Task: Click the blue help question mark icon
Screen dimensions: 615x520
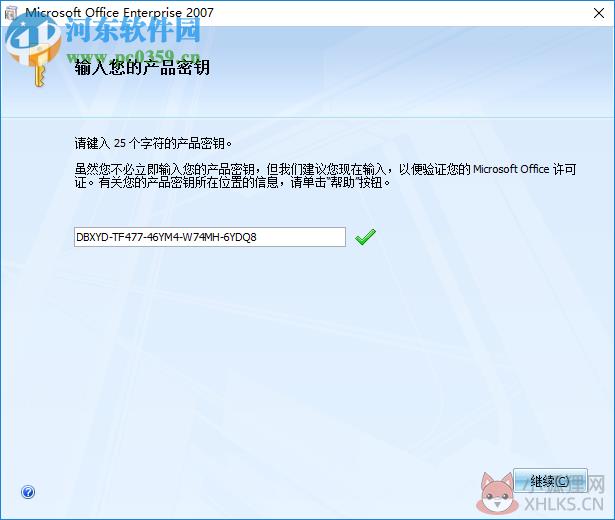Action: 28,492
